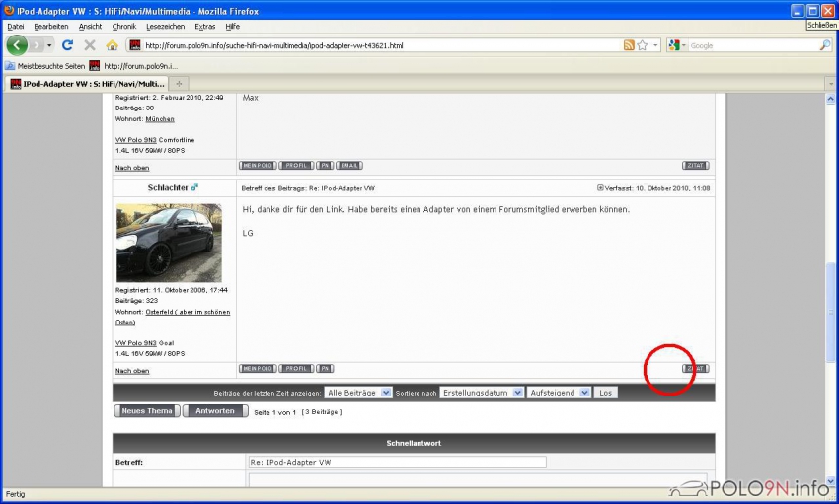The image size is (839, 504).
Task: Click the Firefox back navigation arrow
Action: 17,45
